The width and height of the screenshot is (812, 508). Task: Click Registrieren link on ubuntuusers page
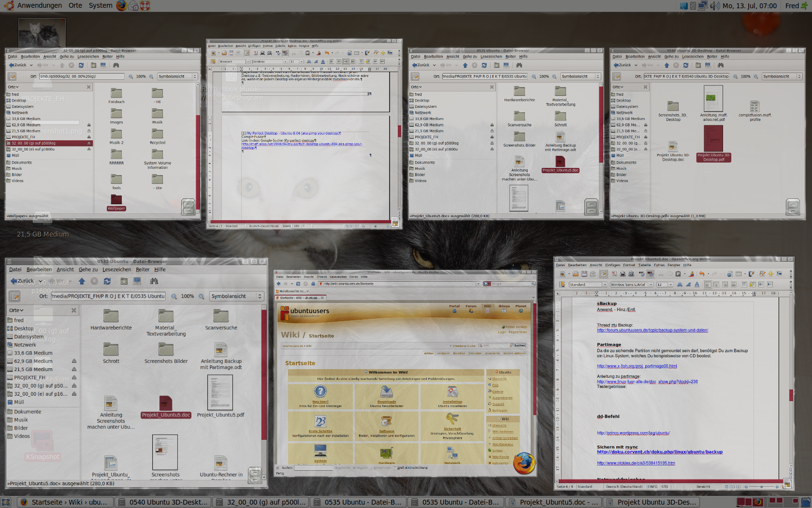point(518,332)
